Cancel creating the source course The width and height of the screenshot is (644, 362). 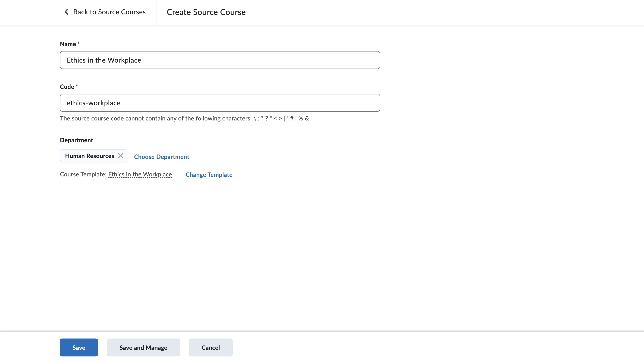click(210, 347)
